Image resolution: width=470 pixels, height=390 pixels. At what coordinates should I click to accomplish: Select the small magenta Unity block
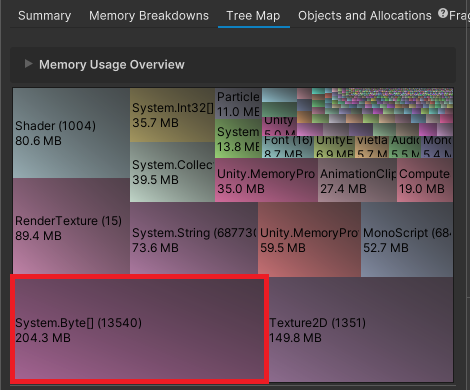point(279,126)
